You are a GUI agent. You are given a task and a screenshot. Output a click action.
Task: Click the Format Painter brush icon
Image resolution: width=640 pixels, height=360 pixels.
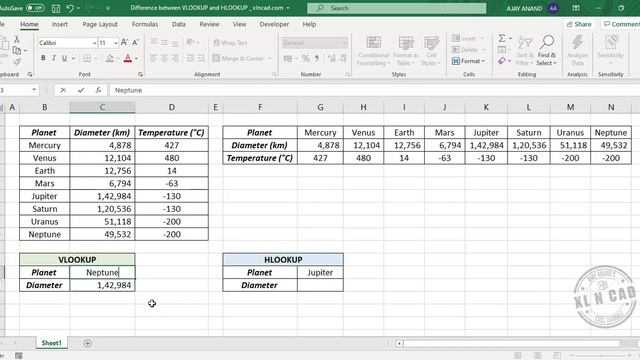(17, 62)
